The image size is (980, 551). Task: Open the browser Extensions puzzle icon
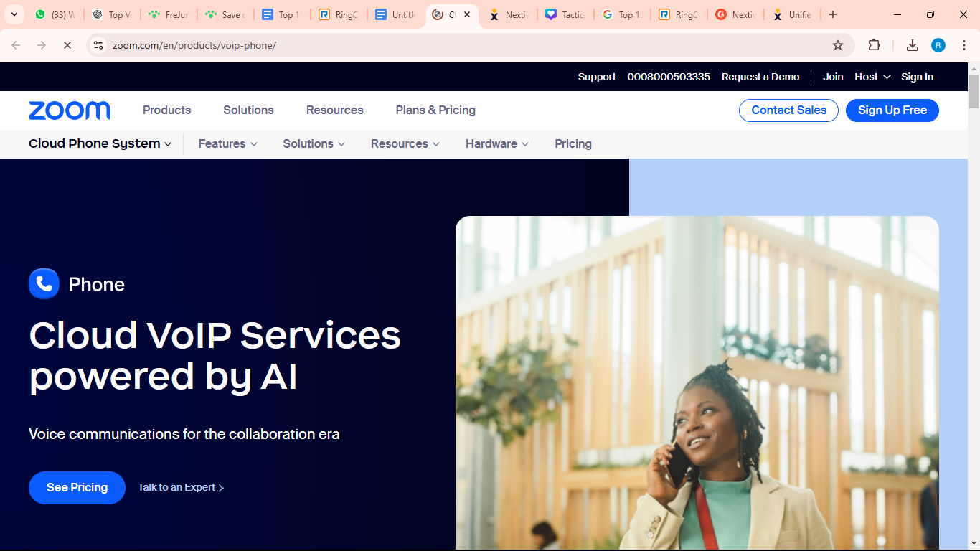(x=874, y=45)
